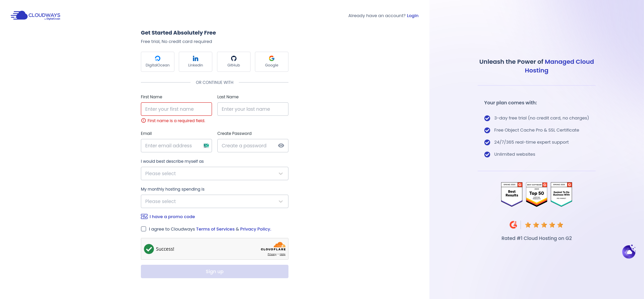Open the Terms of Services link
644x299 pixels.
[x=215, y=229]
